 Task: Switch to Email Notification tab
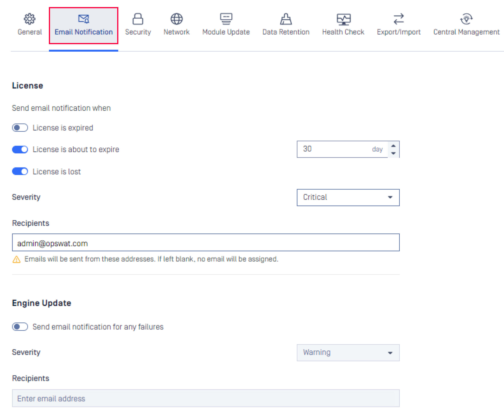click(84, 32)
